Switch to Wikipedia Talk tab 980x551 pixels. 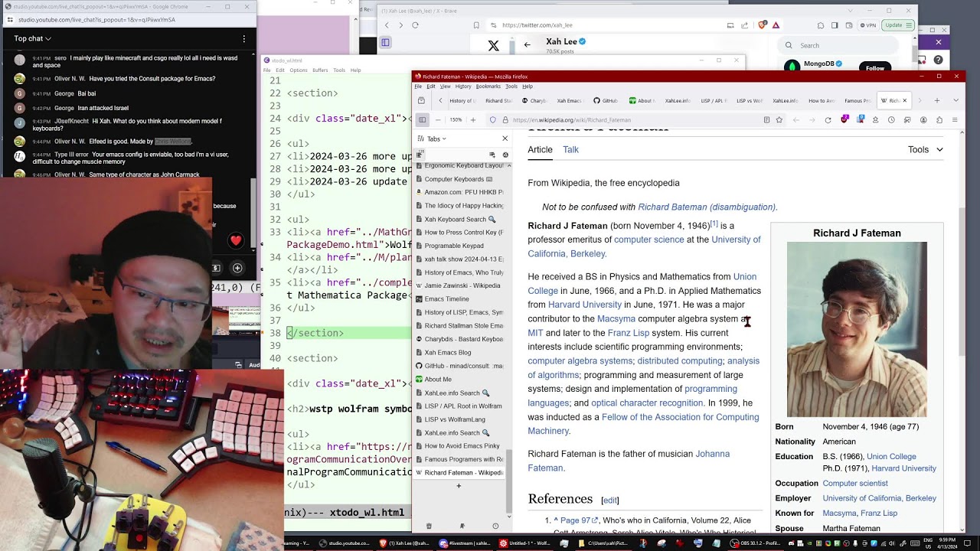570,149
